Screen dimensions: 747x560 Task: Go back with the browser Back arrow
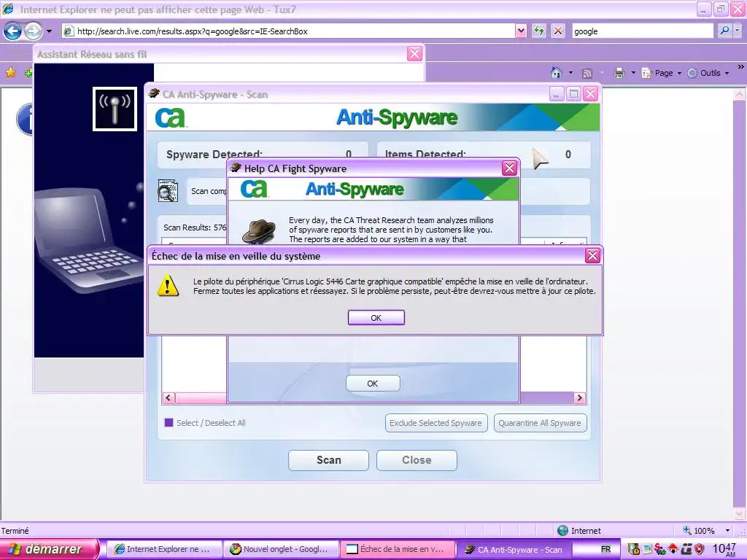point(13,31)
